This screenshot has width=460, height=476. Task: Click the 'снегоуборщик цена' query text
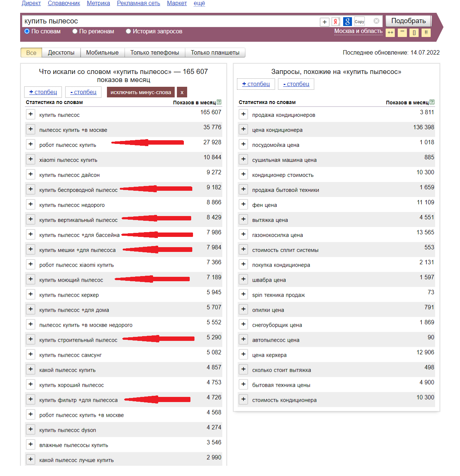click(x=277, y=325)
